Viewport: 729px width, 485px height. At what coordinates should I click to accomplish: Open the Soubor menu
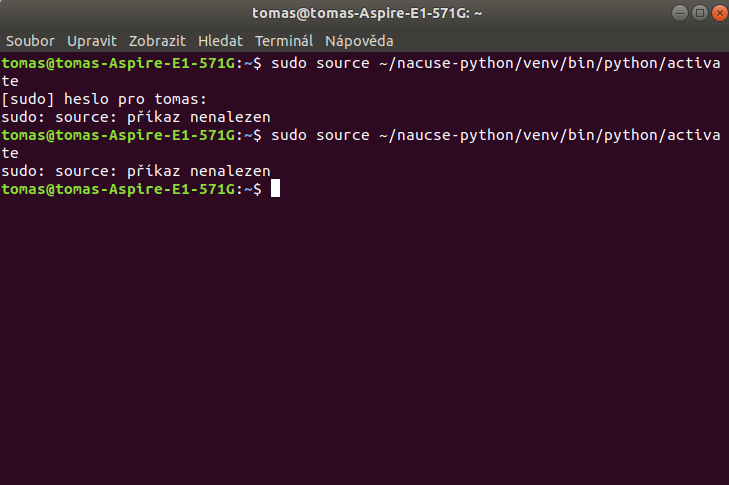[x=30, y=41]
